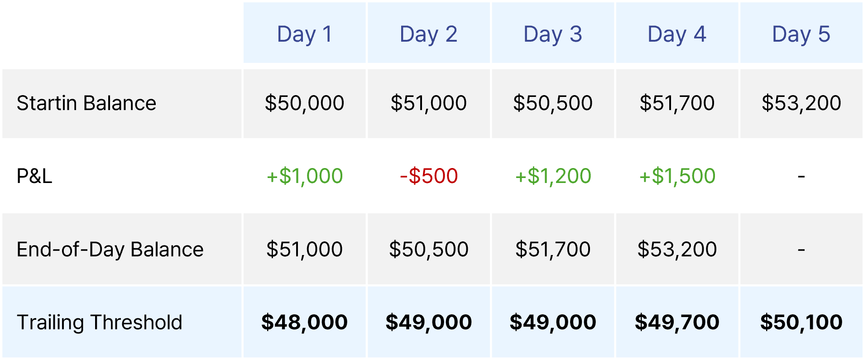The width and height of the screenshot is (868, 361).
Task: Select the Day 4 column header
Action: tap(677, 33)
